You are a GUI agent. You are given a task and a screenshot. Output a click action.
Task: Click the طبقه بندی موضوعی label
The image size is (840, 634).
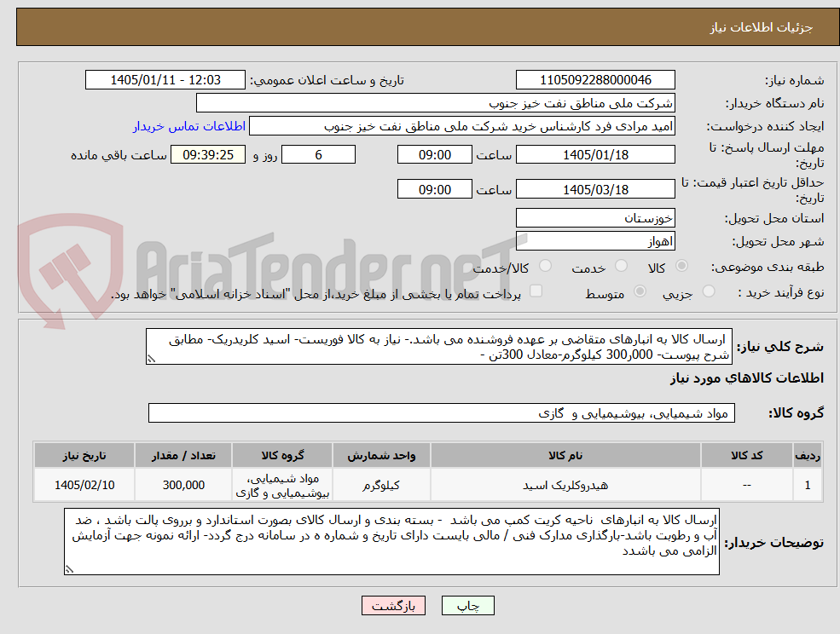768,267
